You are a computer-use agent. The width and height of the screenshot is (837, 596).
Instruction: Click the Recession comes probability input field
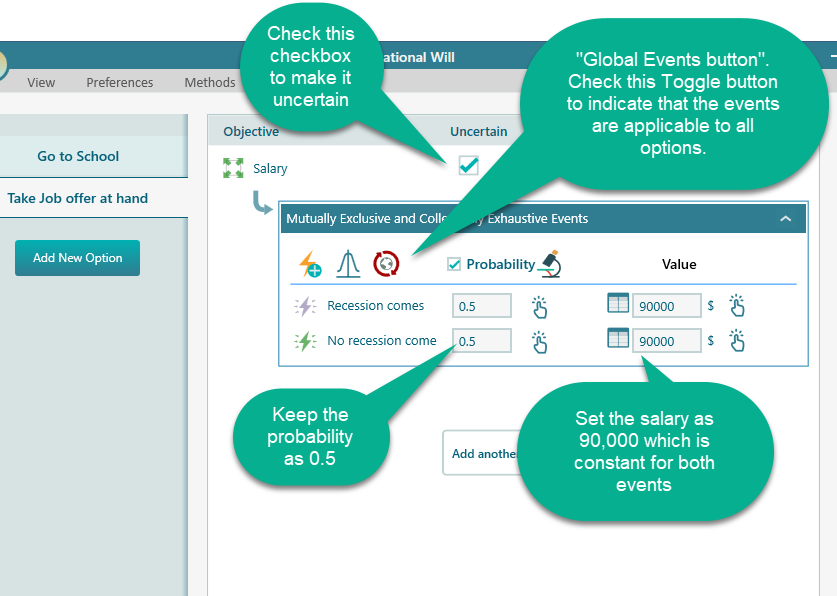point(481,306)
